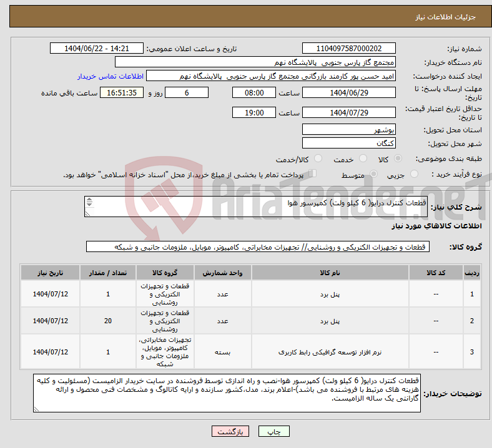The width and height of the screenshot is (492, 448).
Task: Click unit بسته in row 3
Action: pos(222,352)
